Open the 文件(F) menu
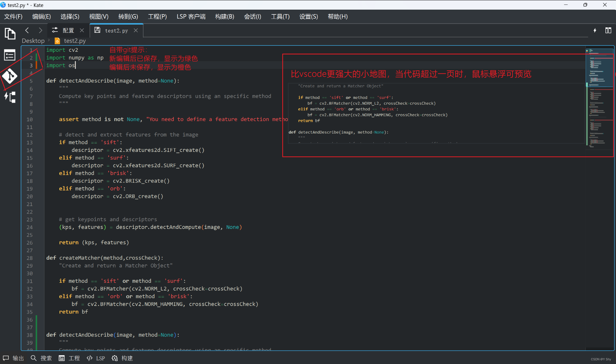The width and height of the screenshot is (616, 364). (13, 17)
